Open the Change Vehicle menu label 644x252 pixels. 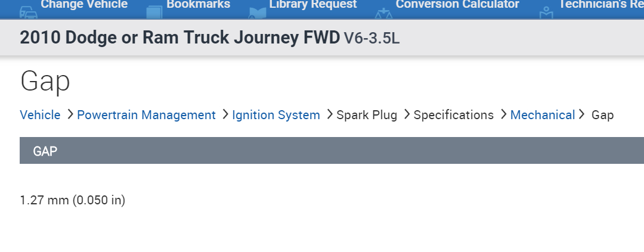click(x=84, y=5)
